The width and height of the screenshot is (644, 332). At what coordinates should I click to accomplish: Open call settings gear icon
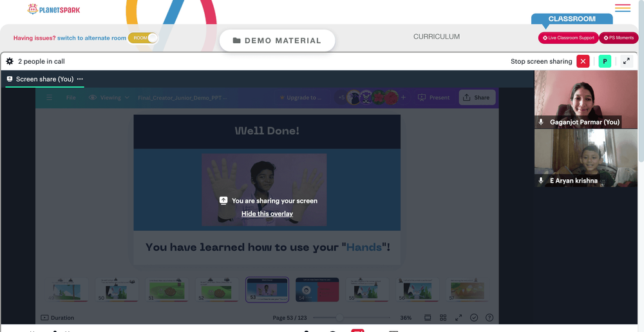point(10,61)
